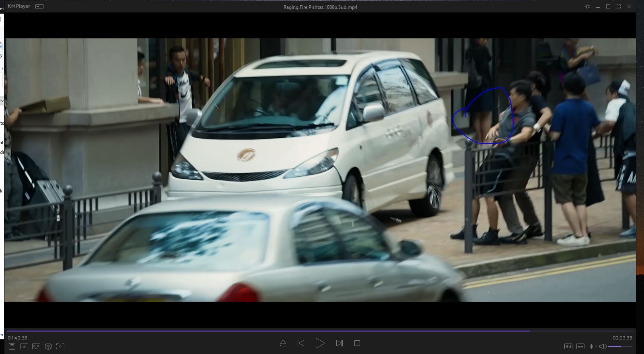This screenshot has width=644, height=354.
Task: Open the playlist panel icon
Action: (x=12, y=346)
